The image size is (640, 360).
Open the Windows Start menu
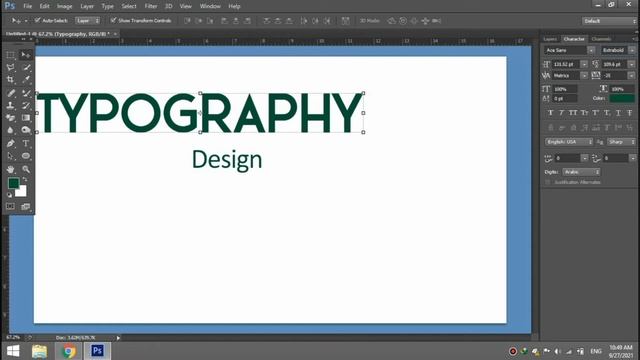point(13,351)
